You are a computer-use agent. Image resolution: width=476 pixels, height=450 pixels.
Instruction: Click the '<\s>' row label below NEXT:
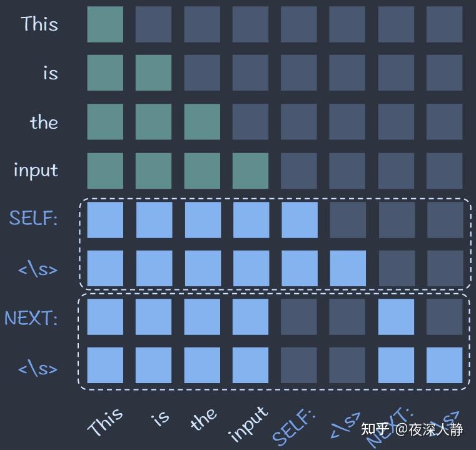click(38, 368)
